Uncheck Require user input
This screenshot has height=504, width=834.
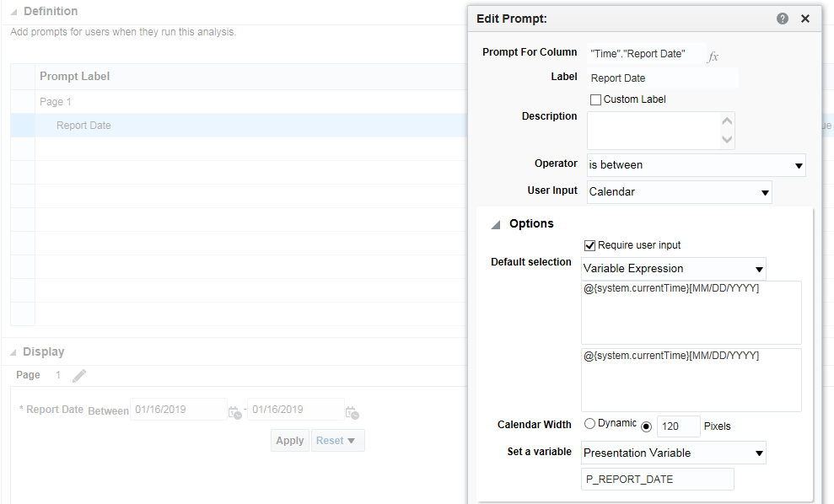coord(588,245)
